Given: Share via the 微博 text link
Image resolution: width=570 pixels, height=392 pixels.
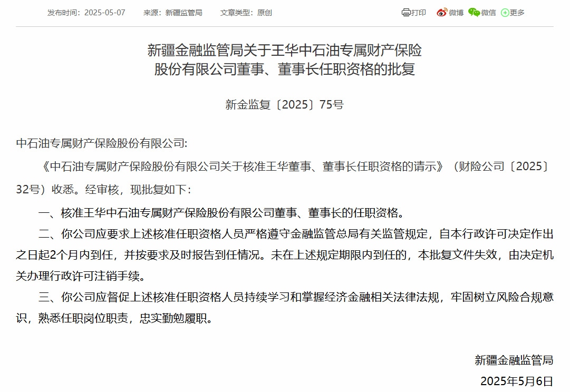Looking at the screenshot, I should [456, 13].
